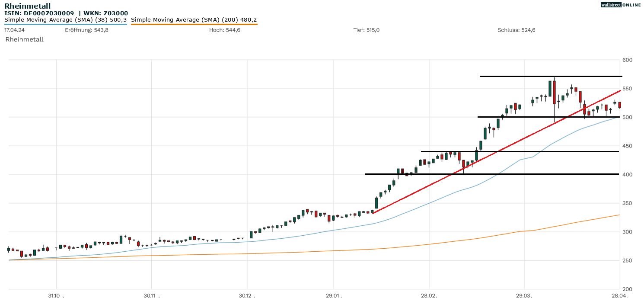Click the 250 y-axis label
Screen dimensions: 644x298
tap(627, 260)
